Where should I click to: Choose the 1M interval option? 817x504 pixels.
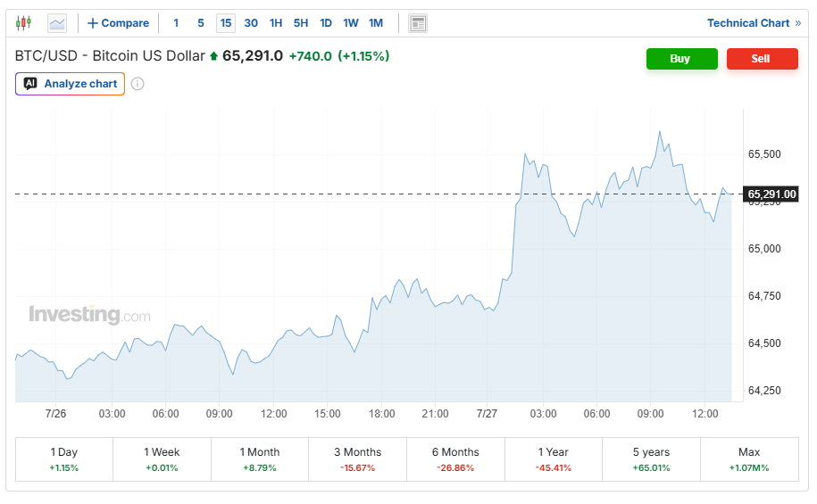[x=376, y=23]
